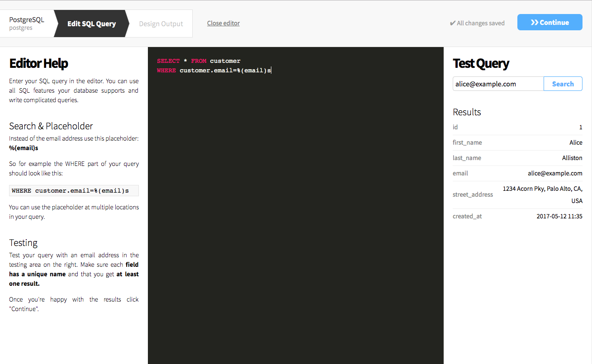
Task: Click the last_name field label
Action: pos(467,158)
